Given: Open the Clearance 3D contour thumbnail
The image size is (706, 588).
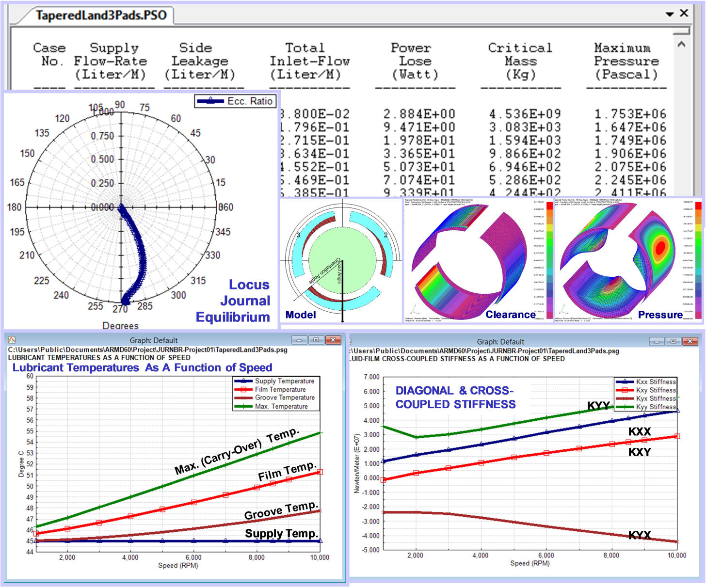Looking at the screenshot, I should [479, 260].
